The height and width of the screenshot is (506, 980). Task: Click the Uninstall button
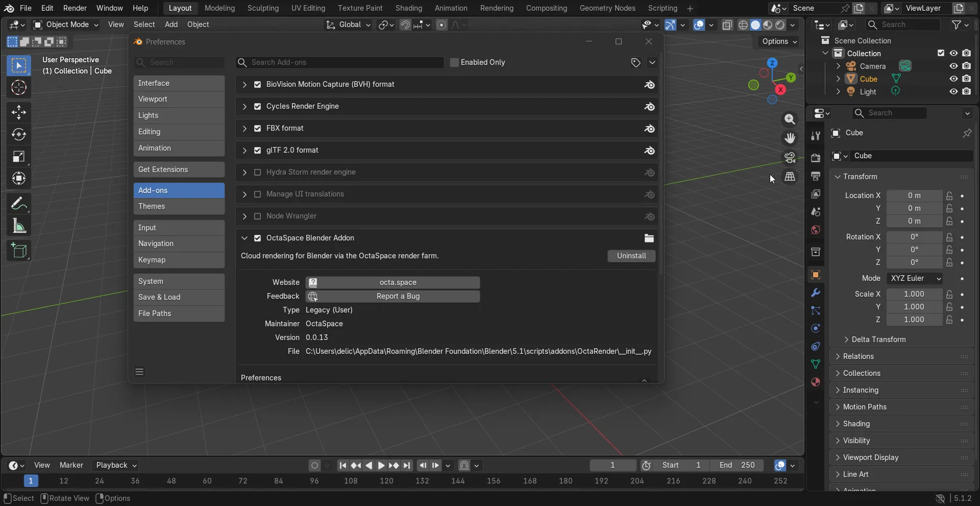click(x=631, y=256)
